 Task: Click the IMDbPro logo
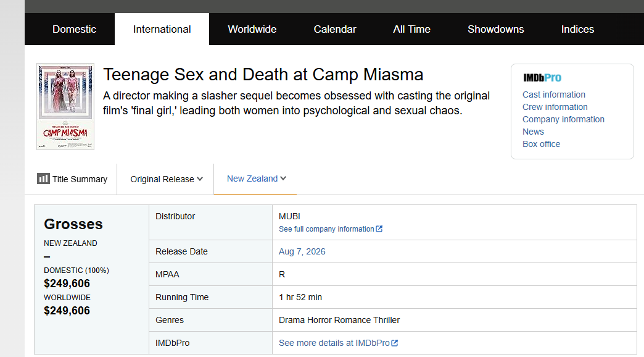pyautogui.click(x=542, y=78)
